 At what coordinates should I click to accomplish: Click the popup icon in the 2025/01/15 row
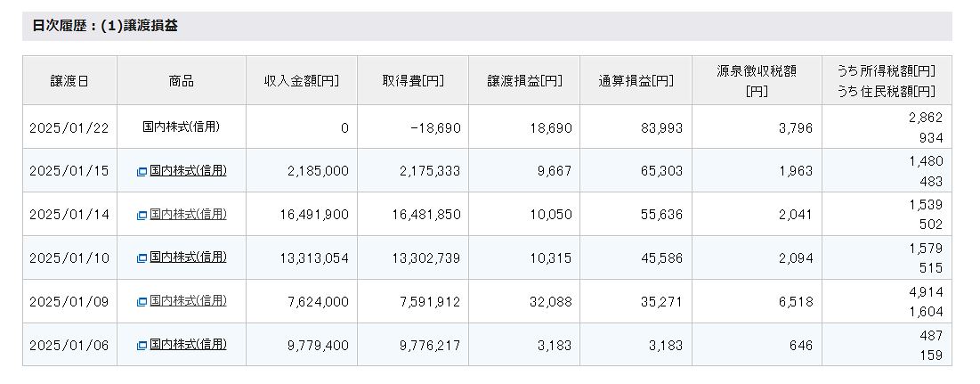pos(142,171)
